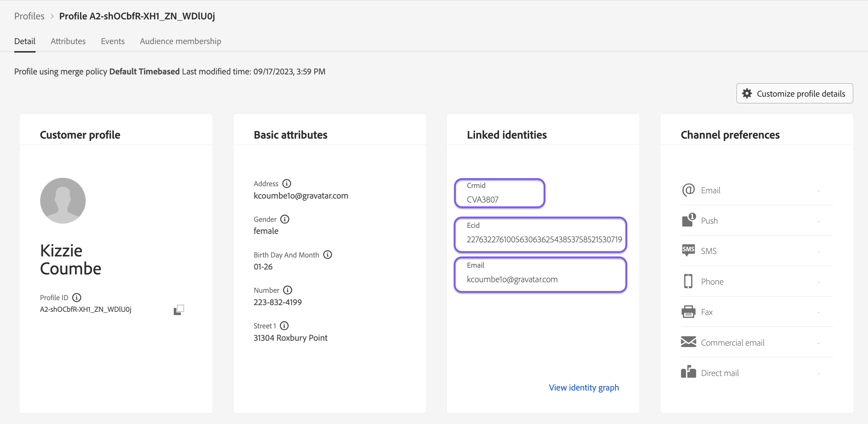868x424 pixels.
Task: Select the Crmid identity CVA3807
Action: pos(500,193)
